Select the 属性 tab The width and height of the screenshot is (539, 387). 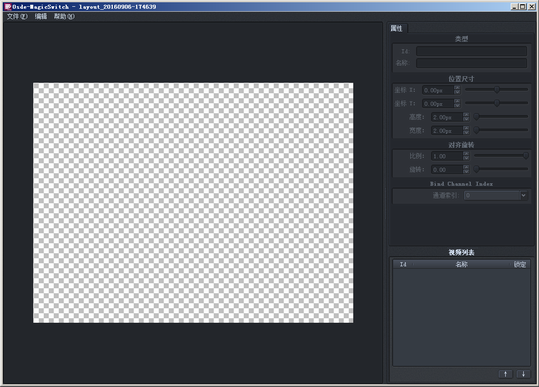397,28
